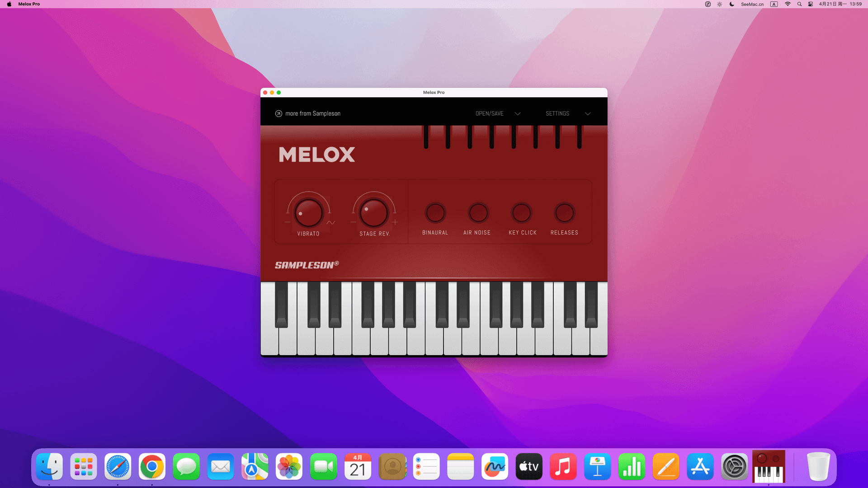
Task: Open Notes from the Dock
Action: (x=461, y=466)
